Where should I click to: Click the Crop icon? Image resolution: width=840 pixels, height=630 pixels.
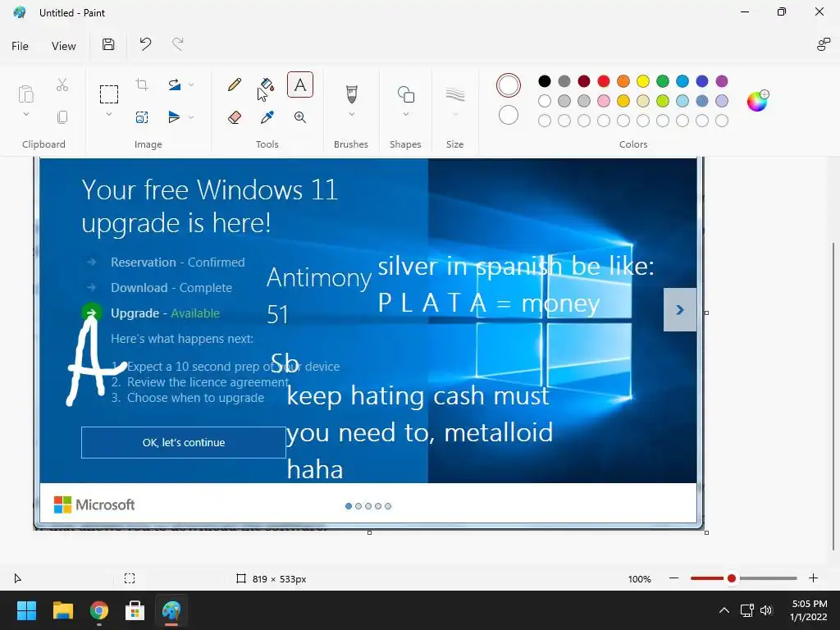142,84
